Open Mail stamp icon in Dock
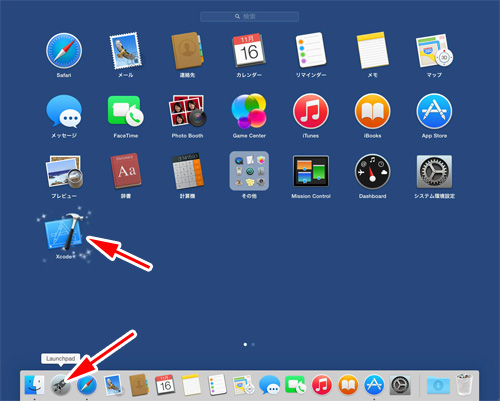The width and height of the screenshot is (500, 401). [x=113, y=385]
